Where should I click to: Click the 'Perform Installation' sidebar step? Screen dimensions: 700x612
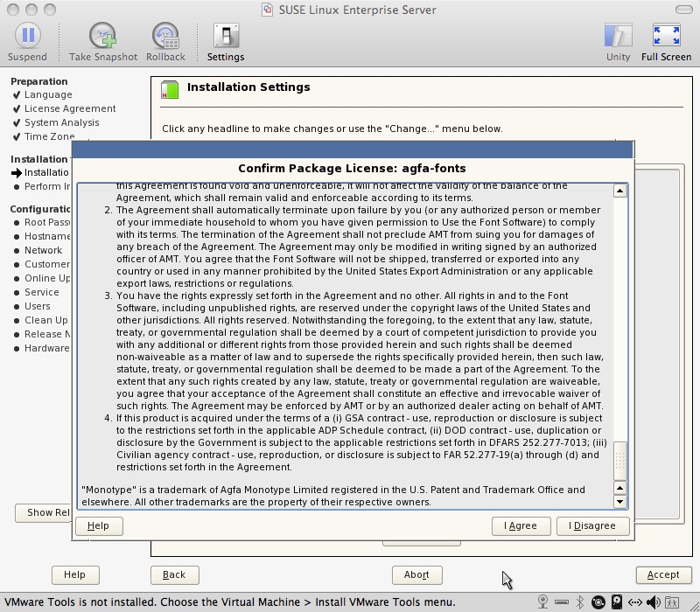coord(47,186)
